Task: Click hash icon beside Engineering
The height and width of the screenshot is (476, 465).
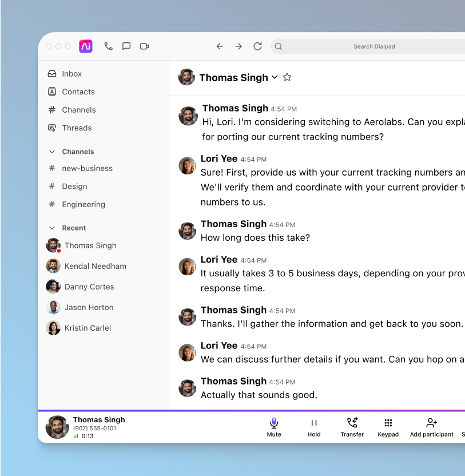Action: tap(52, 204)
